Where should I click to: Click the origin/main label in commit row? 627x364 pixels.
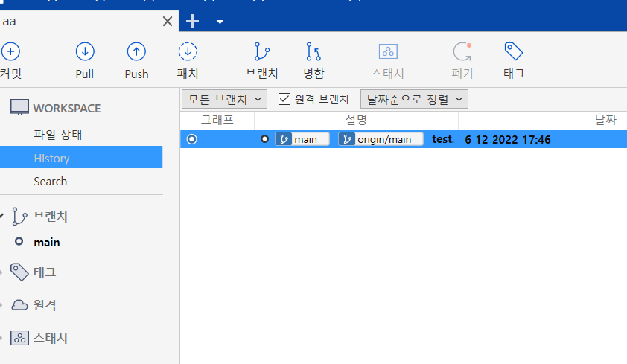coord(381,139)
